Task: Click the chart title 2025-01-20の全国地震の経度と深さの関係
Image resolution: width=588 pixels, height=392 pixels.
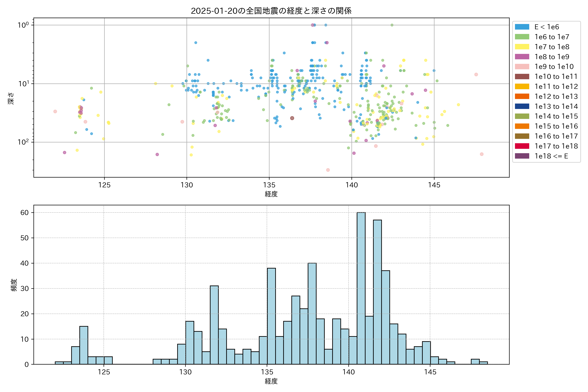Action: click(x=271, y=11)
